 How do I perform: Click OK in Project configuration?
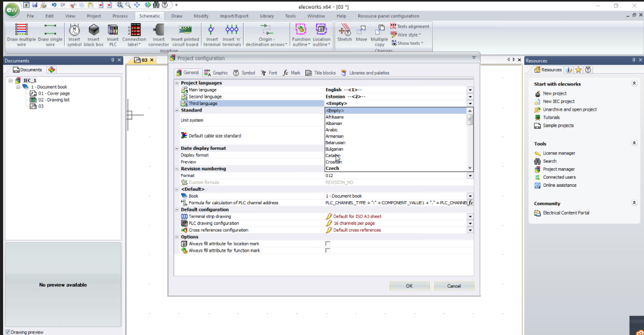(x=409, y=286)
